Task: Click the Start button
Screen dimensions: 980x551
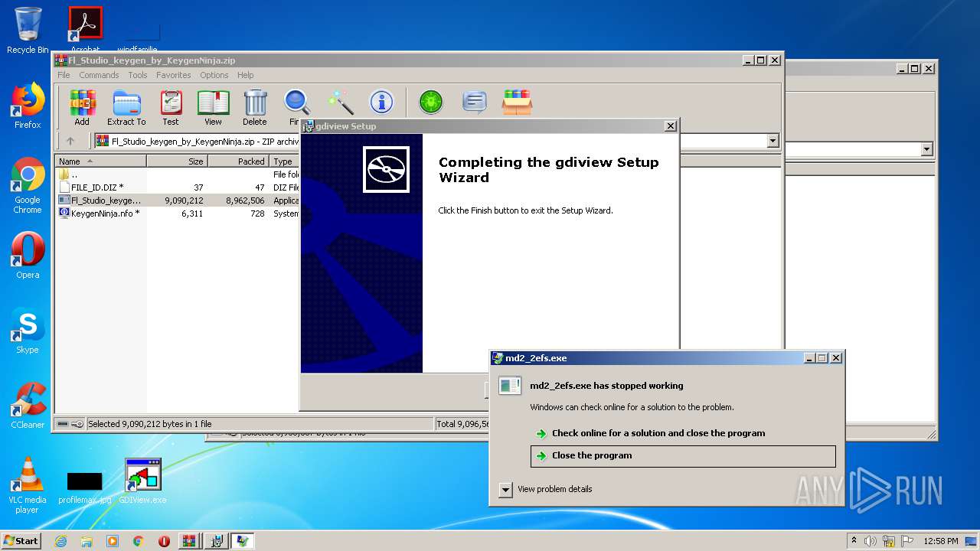Action: tap(21, 541)
